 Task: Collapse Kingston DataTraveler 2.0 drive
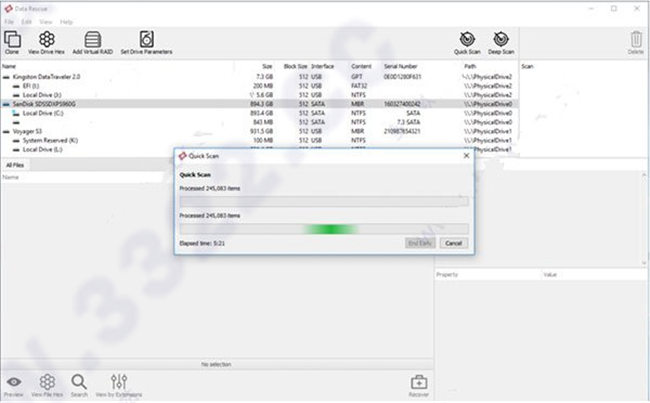point(6,77)
